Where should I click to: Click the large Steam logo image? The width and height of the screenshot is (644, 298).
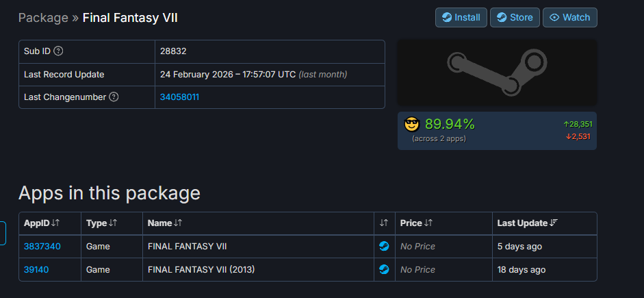coord(497,72)
